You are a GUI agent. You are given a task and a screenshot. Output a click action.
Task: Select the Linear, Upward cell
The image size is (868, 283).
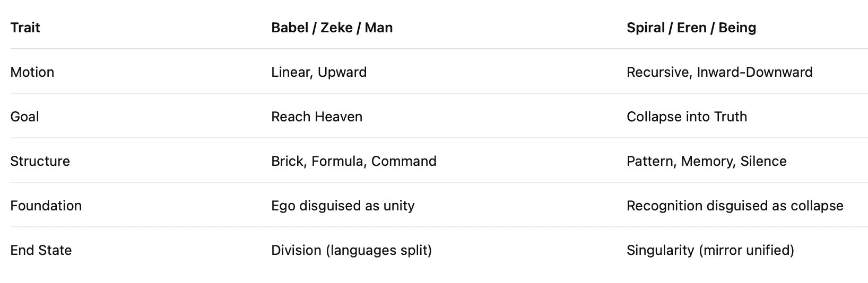pyautogui.click(x=318, y=72)
